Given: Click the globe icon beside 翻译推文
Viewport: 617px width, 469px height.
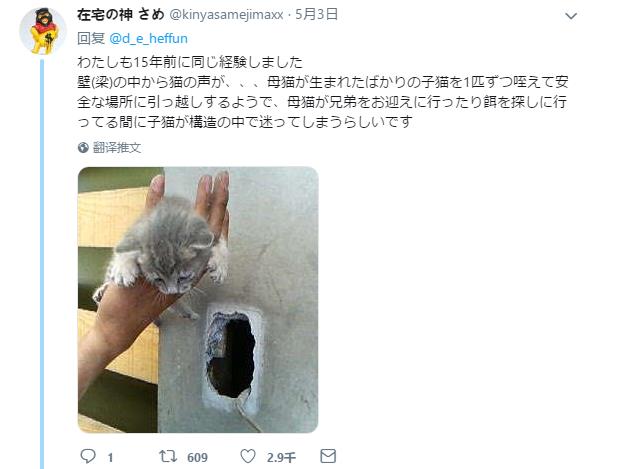Looking at the screenshot, I should click(x=83, y=148).
